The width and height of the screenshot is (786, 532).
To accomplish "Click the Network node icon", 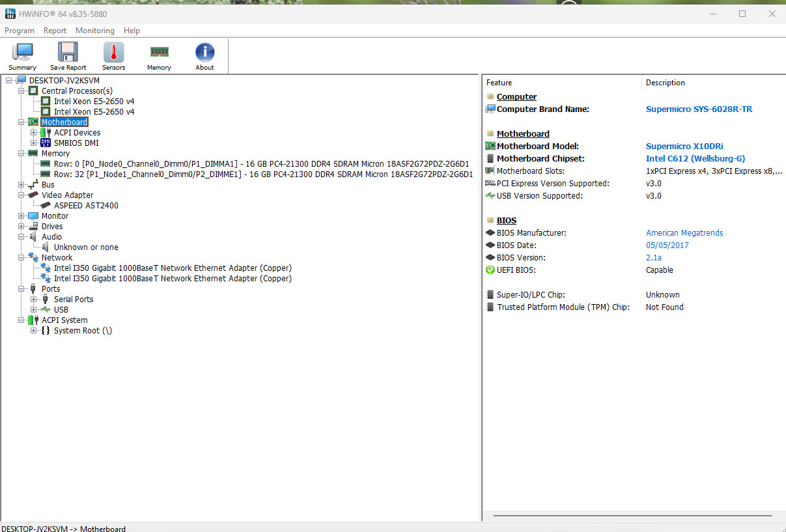I will pos(34,258).
